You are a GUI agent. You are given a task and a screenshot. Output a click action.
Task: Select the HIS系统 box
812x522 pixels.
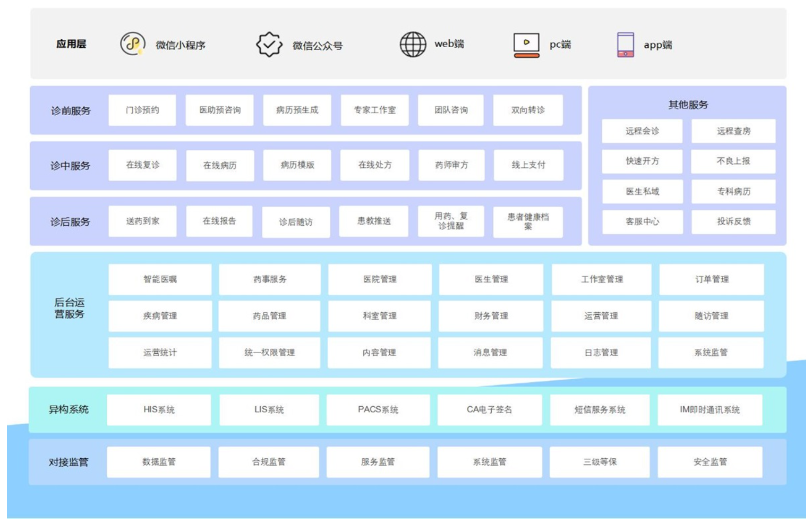159,410
